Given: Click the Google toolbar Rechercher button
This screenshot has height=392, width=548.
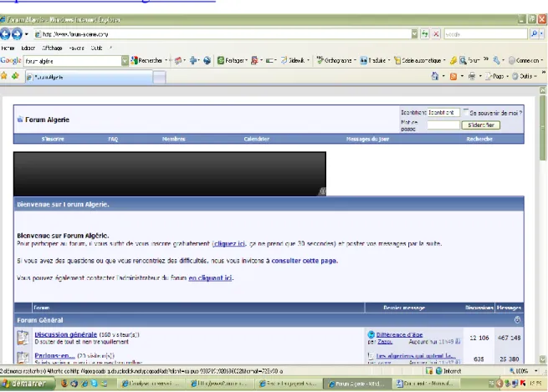Looking at the screenshot, I should coord(146,60).
